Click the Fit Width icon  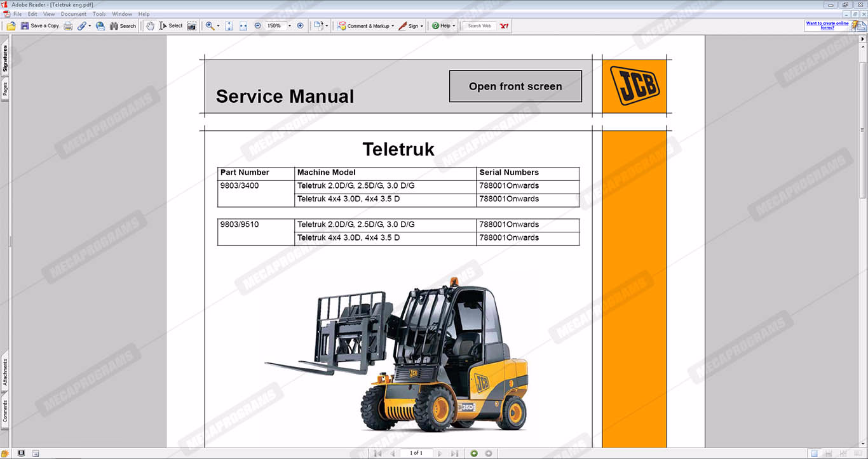[243, 26]
